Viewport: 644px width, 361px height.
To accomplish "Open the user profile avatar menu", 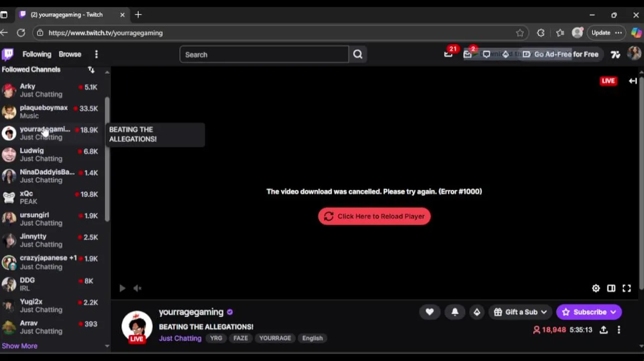I will pos(634,54).
